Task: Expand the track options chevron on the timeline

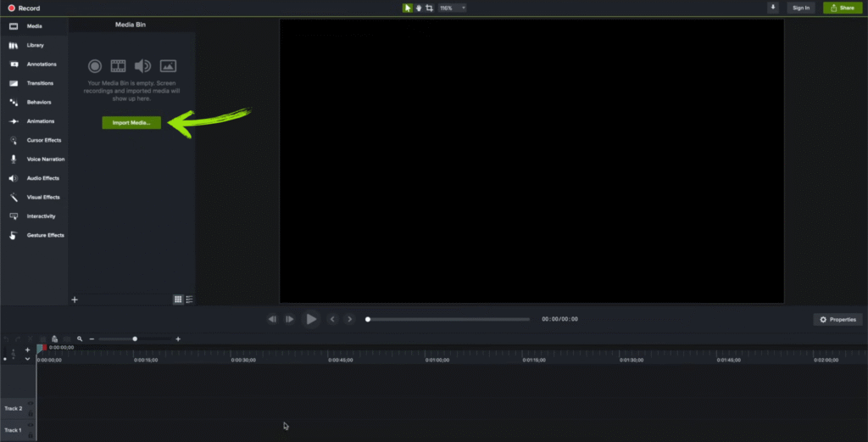Action: click(x=27, y=359)
